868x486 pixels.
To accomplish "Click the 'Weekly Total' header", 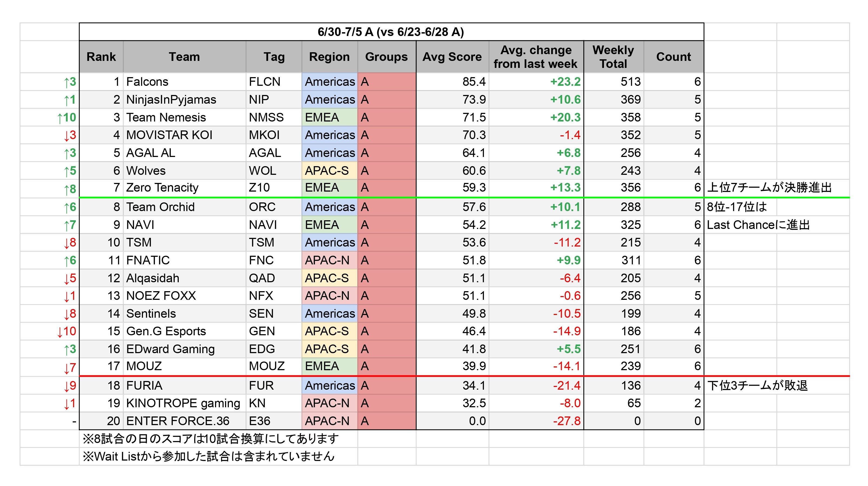I will click(614, 57).
